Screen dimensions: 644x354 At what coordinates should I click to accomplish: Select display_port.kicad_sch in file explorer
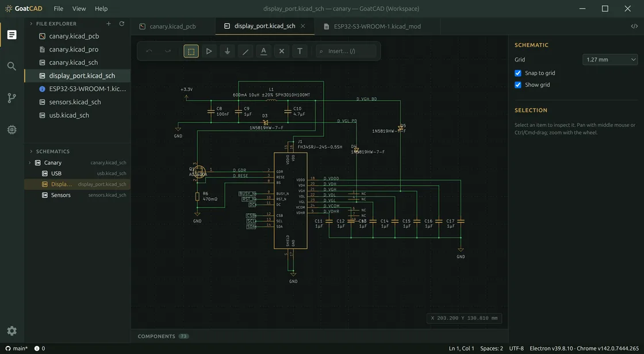coord(78,75)
